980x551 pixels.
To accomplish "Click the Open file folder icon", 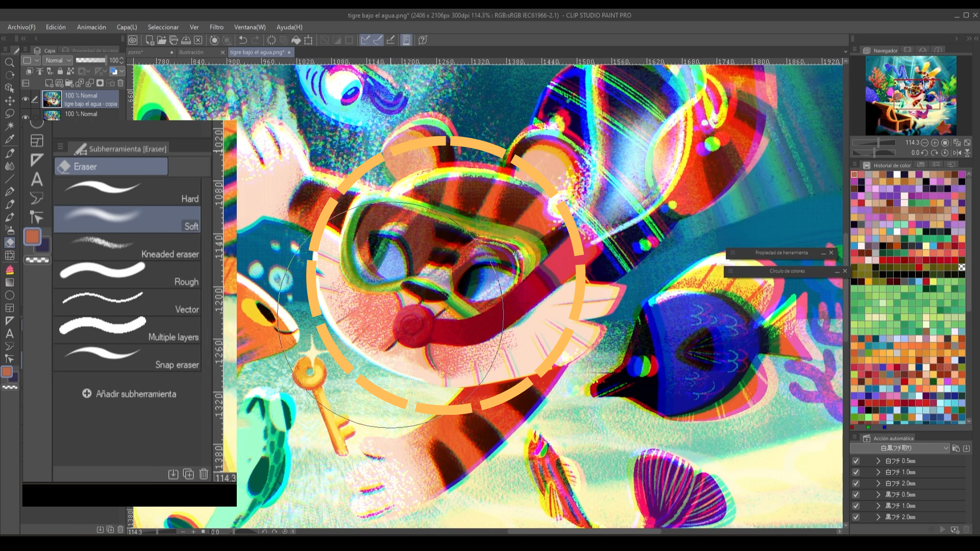I will pyautogui.click(x=162, y=40).
